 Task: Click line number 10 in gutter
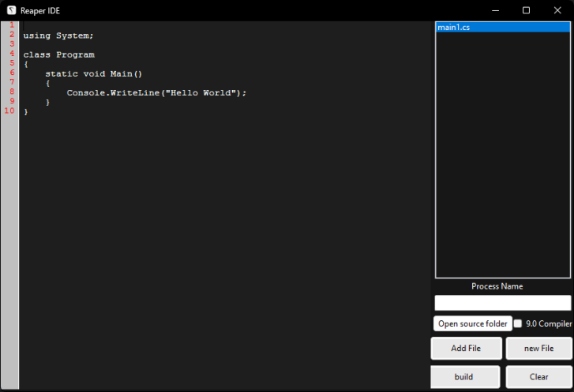pos(9,110)
